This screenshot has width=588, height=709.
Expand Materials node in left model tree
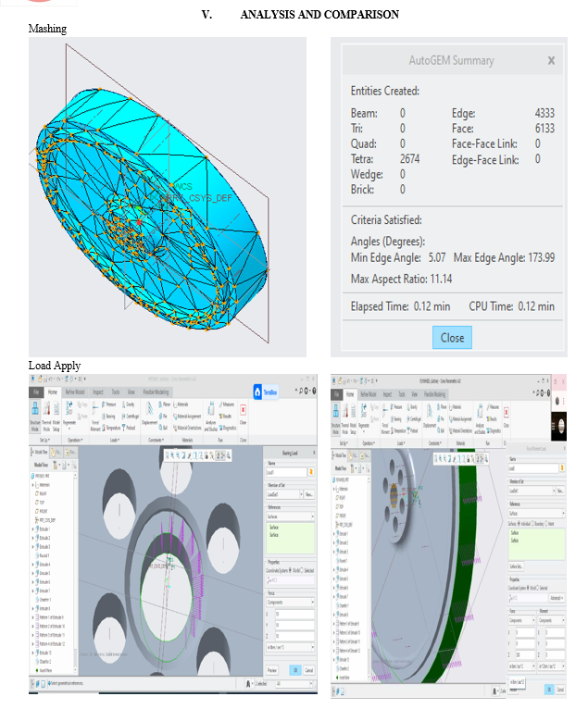pos(34,483)
